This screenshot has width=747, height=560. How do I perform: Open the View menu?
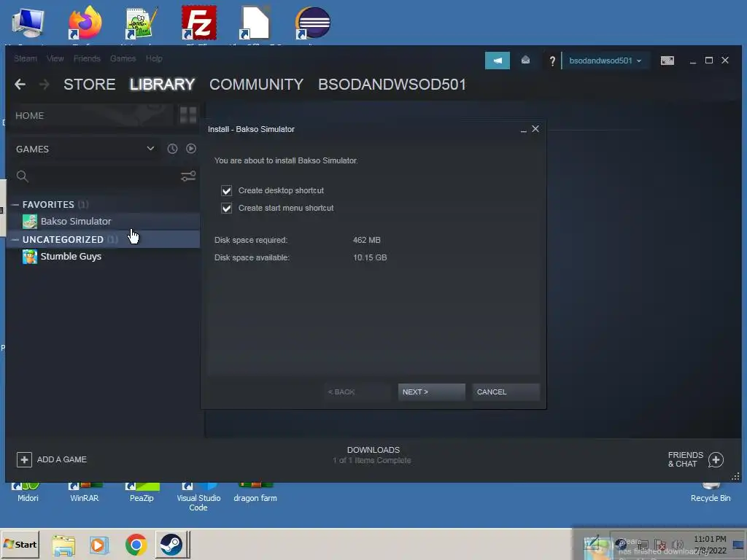point(55,58)
